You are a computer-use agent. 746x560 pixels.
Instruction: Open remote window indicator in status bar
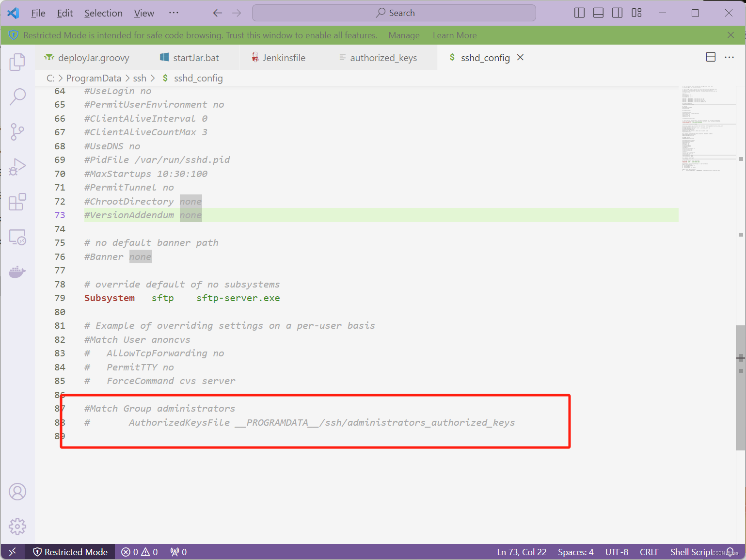(13, 552)
